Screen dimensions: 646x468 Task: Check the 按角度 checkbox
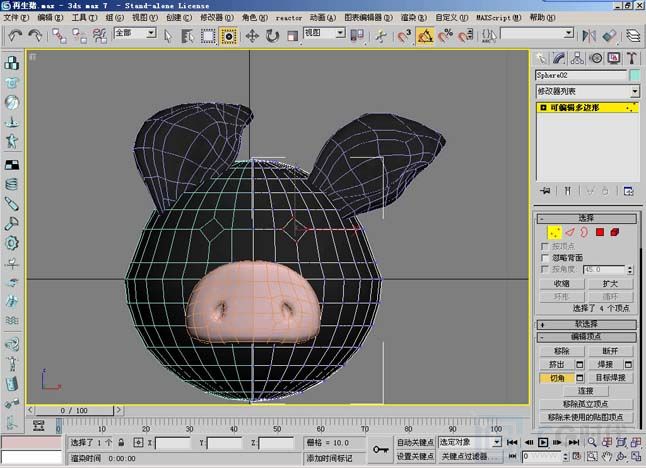(x=545, y=269)
